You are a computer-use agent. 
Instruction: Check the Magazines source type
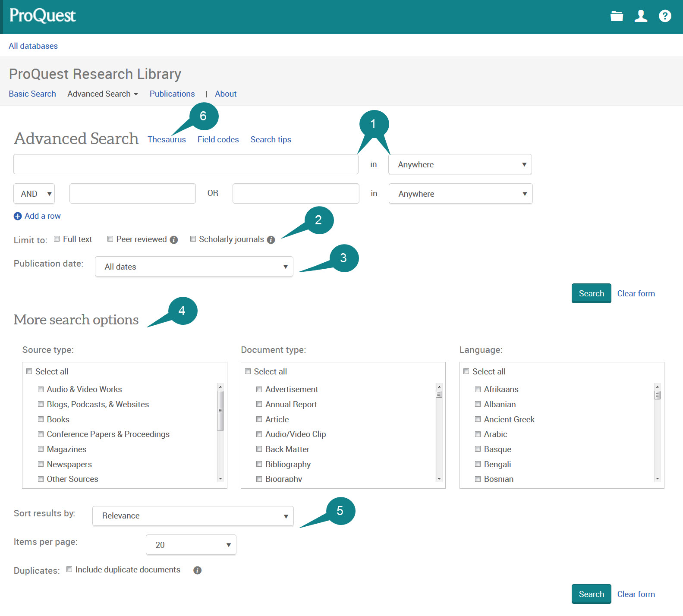tap(41, 449)
